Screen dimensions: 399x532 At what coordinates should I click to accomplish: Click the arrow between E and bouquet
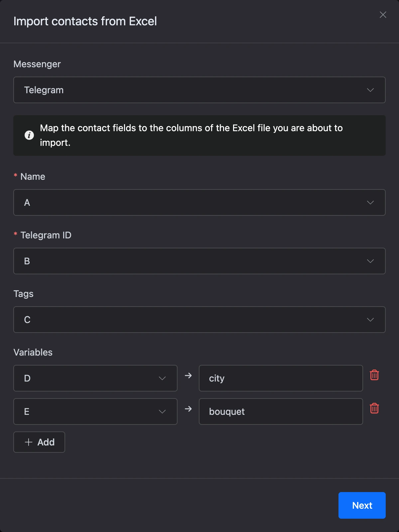(188, 409)
